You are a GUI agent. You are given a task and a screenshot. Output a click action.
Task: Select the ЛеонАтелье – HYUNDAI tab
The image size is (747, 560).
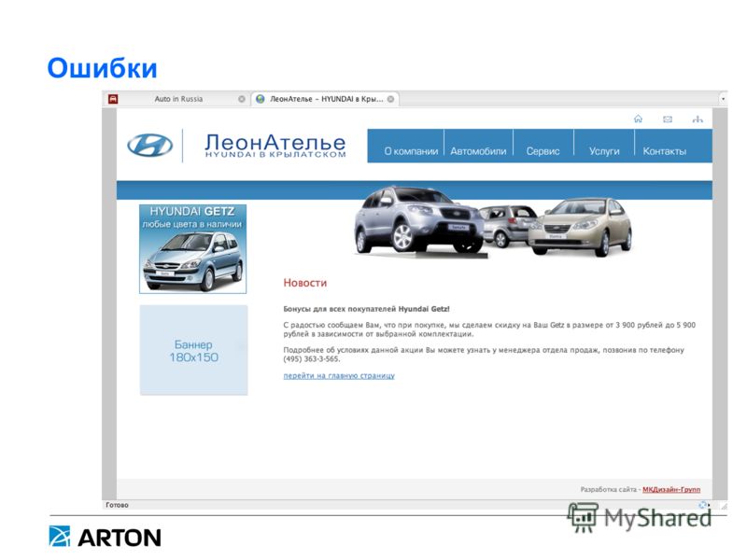tap(325, 99)
